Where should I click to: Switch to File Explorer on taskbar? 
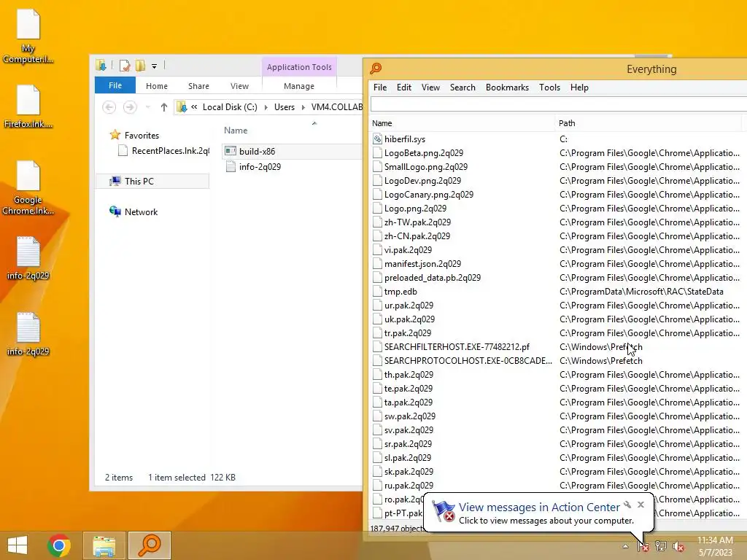[104, 545]
